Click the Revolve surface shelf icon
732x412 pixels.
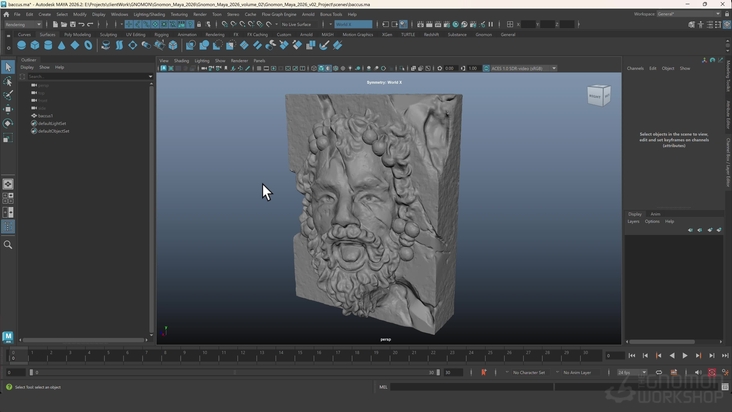(106, 45)
